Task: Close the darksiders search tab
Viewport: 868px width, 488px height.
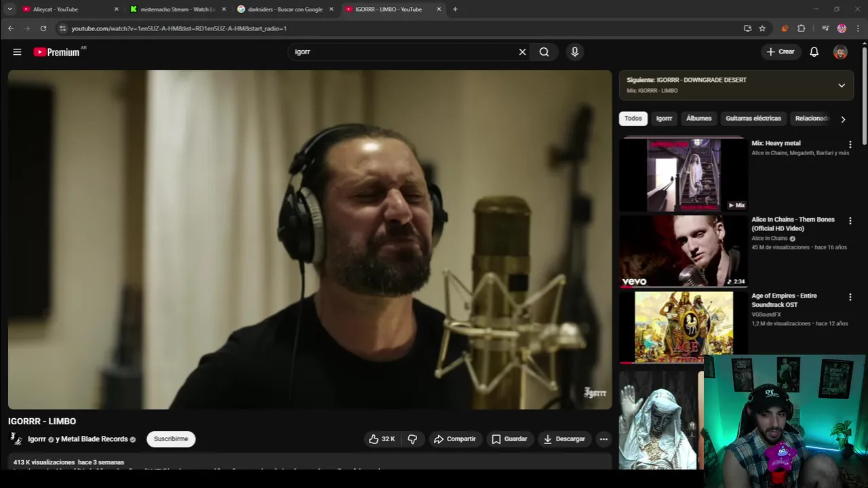Action: click(x=331, y=9)
